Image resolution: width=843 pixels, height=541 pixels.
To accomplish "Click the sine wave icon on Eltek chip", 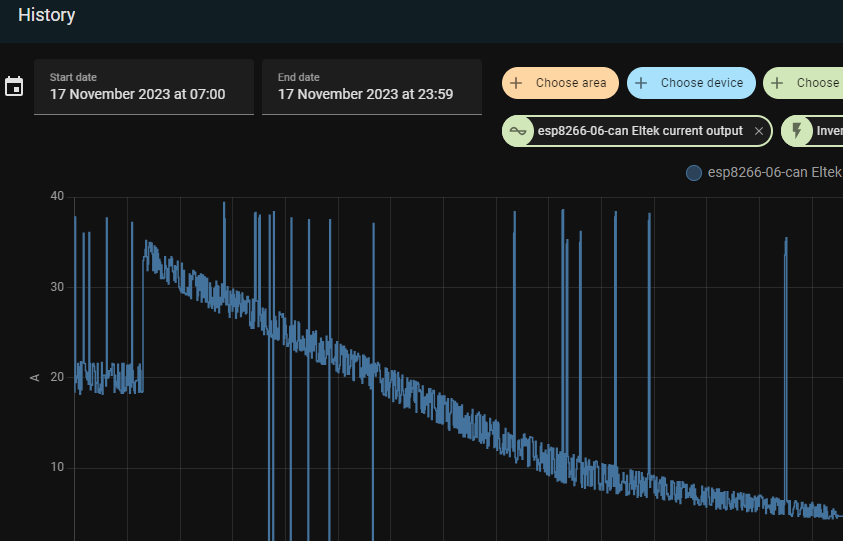I will (517, 131).
